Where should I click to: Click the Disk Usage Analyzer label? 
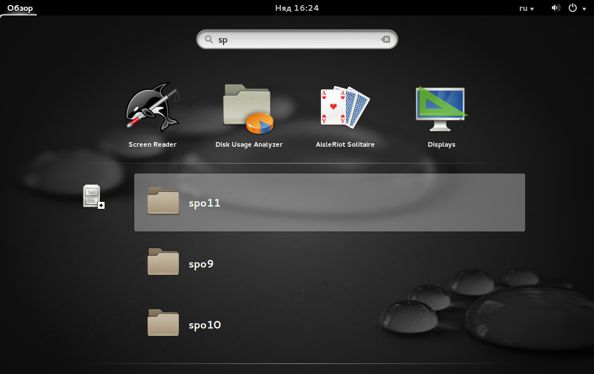tap(249, 144)
